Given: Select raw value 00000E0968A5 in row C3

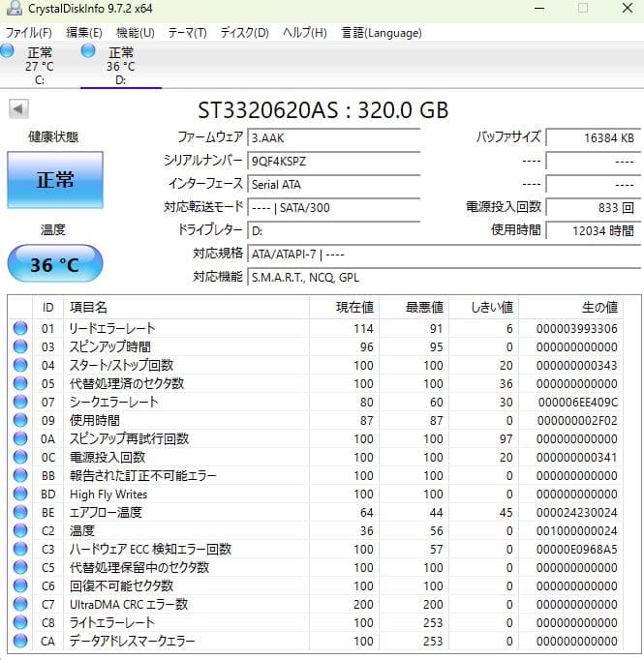Looking at the screenshot, I should (576, 550).
